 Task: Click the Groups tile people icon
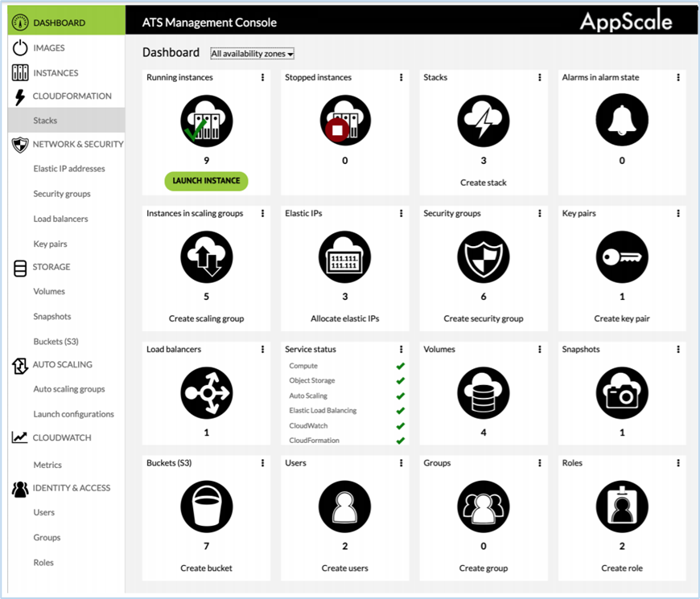point(484,507)
